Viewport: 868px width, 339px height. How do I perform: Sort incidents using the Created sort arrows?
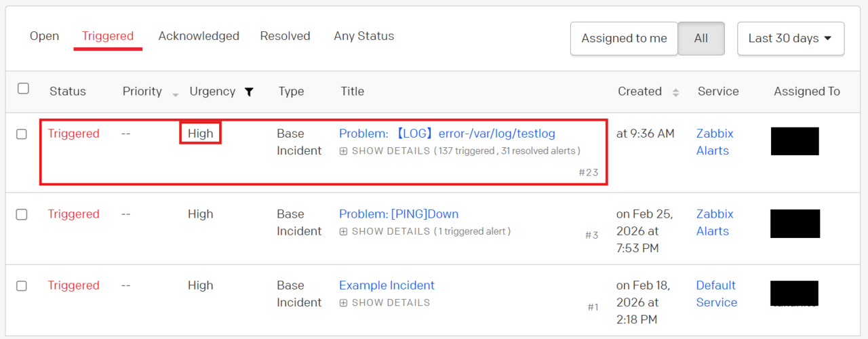click(675, 92)
